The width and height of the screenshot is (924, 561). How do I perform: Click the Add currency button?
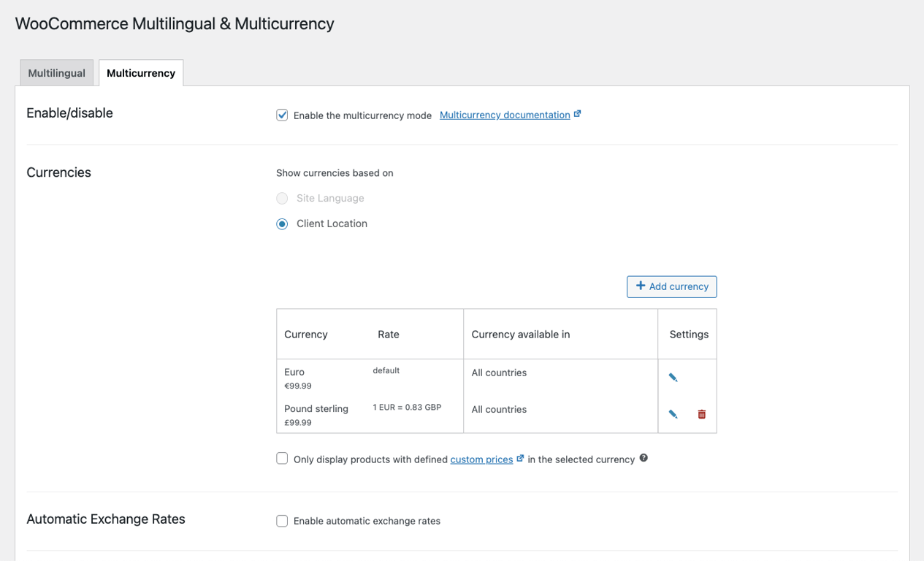pos(671,286)
